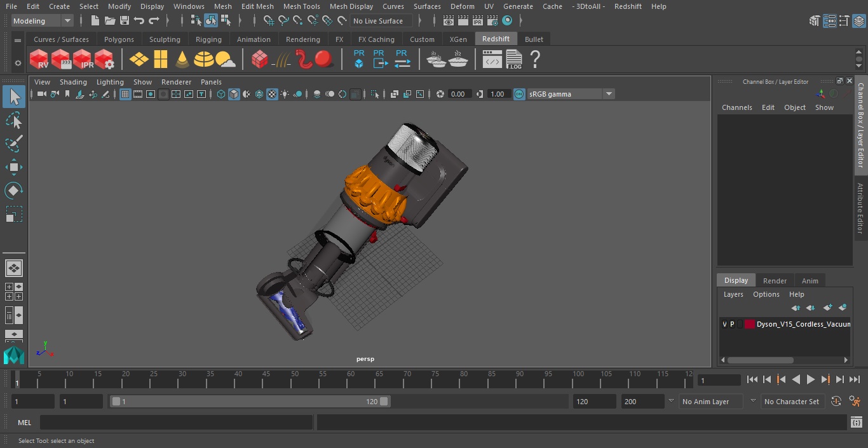
Task: Toggle use all lights bulb button
Action: [285, 94]
